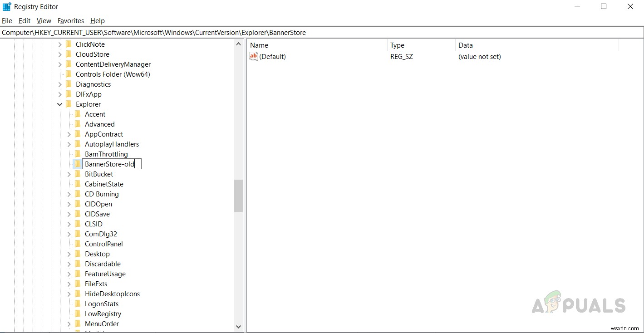The width and height of the screenshot is (644, 333).
Task: Click the BannerStore-old rename text box
Action: pos(112,164)
